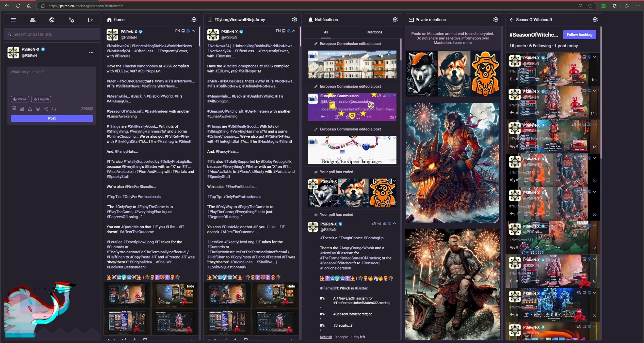Click the What's on your mind textbox
This screenshot has height=343, width=644.
coord(52,80)
